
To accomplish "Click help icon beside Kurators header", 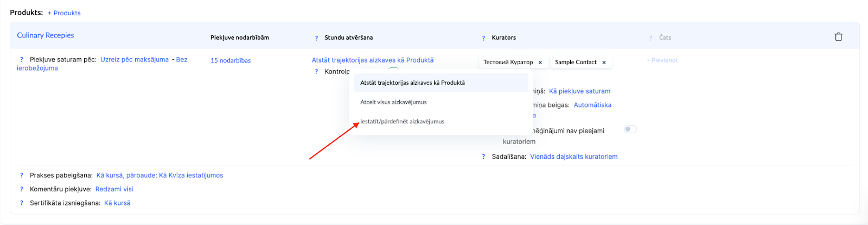I will (483, 38).
